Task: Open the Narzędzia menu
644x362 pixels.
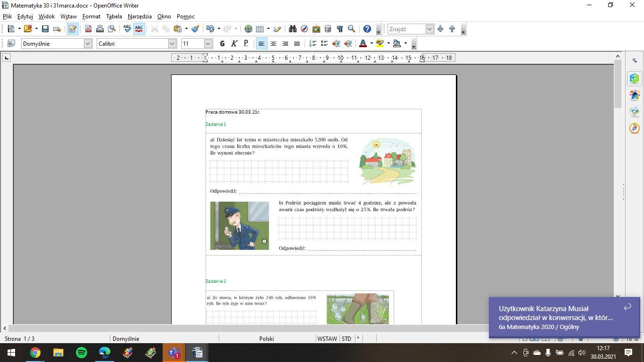Action: coord(140,16)
